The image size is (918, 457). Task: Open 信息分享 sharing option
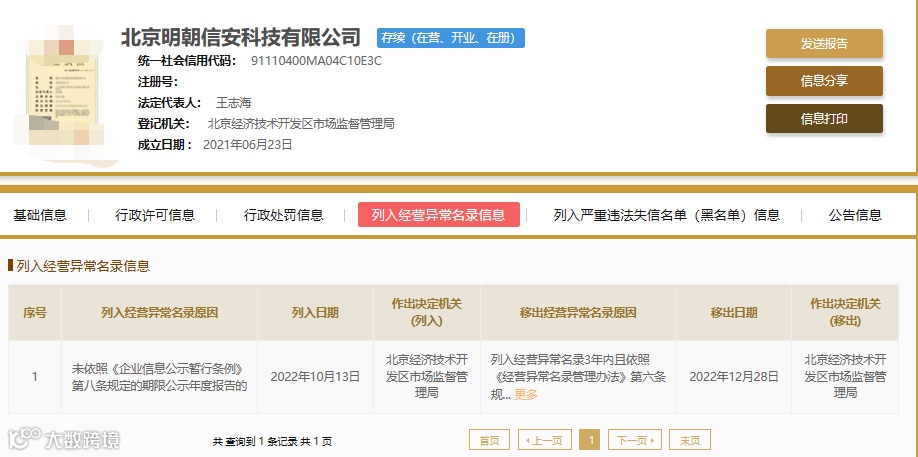[x=824, y=81]
